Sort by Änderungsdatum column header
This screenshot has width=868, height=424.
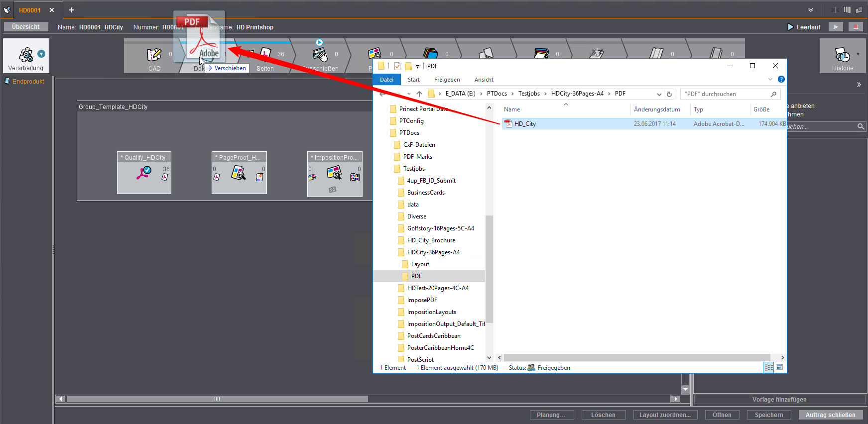pyautogui.click(x=657, y=109)
